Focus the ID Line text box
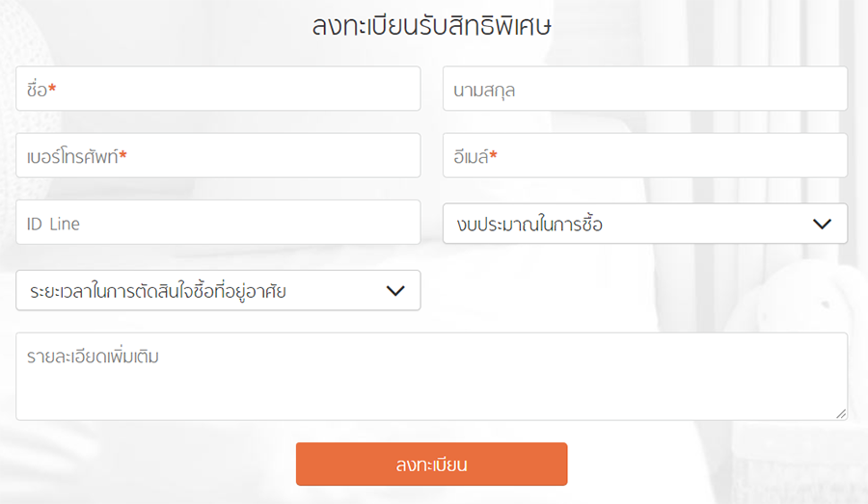868x504 pixels. point(218,223)
